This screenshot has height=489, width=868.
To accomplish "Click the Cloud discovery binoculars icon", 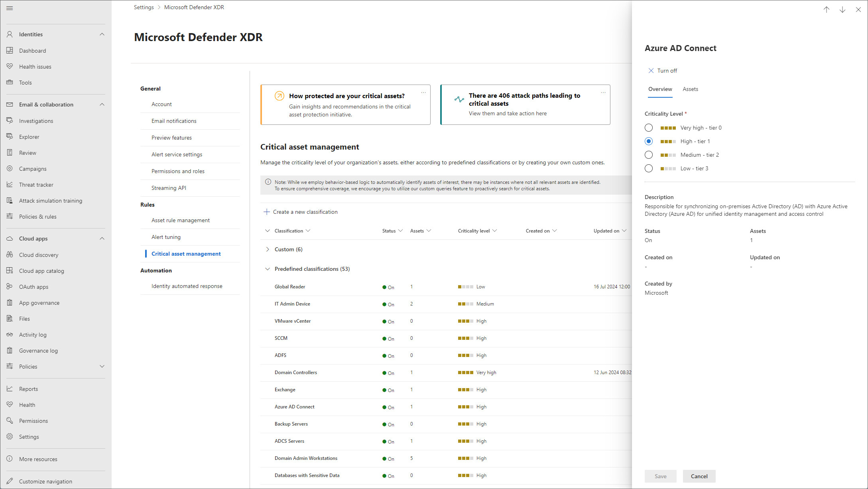I will [x=10, y=255].
